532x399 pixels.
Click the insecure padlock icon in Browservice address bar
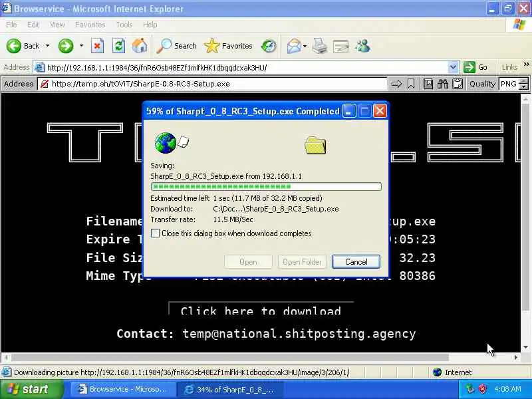(44, 84)
